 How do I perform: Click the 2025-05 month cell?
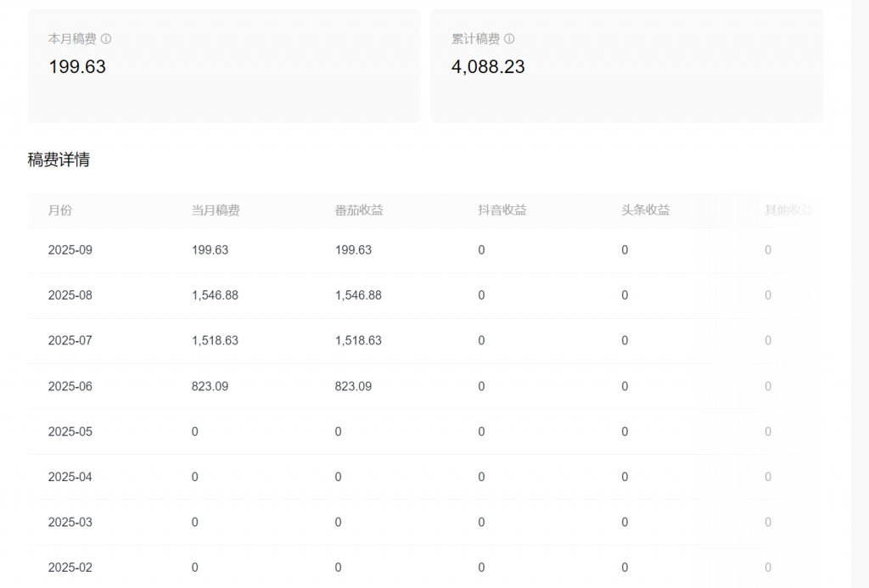click(x=70, y=432)
